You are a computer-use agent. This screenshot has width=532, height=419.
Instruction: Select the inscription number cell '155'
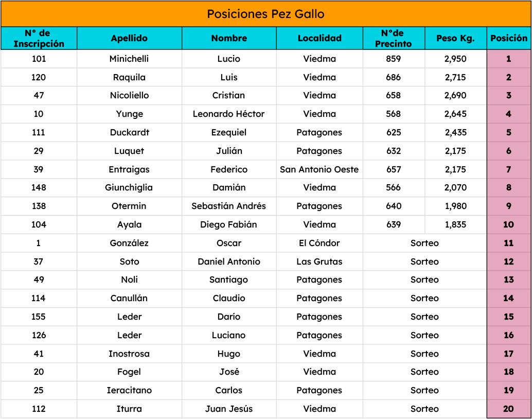39,317
